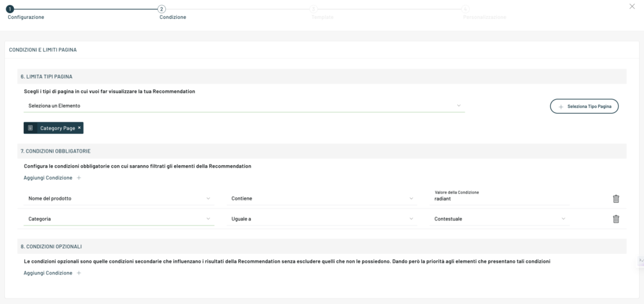Add a mandatory condition via Aggiungi Condizione
Screen dimensions: 644x304
pos(48,178)
